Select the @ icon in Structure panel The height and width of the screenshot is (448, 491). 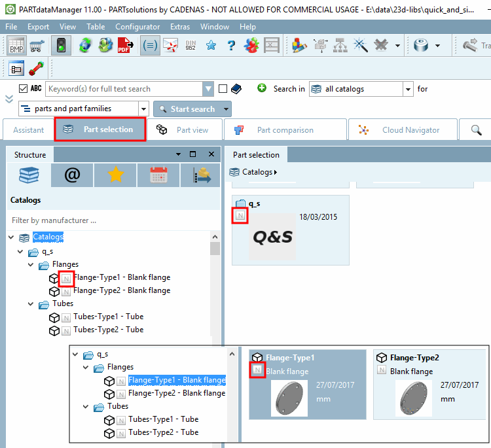(72, 175)
